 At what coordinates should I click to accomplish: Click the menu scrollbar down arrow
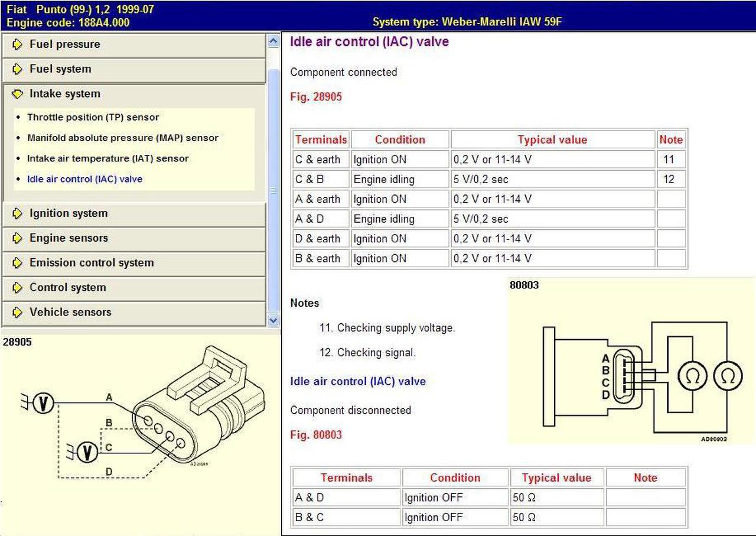pos(273,320)
